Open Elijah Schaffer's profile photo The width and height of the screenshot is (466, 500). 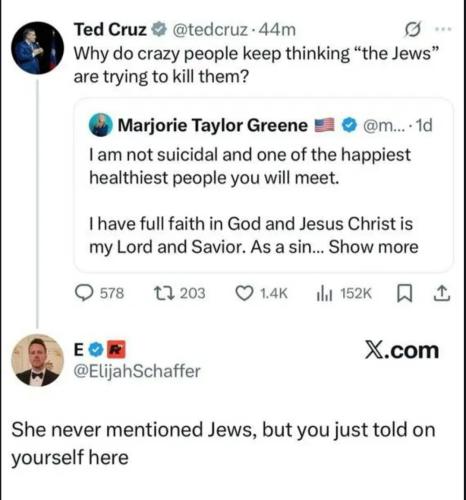(37, 360)
